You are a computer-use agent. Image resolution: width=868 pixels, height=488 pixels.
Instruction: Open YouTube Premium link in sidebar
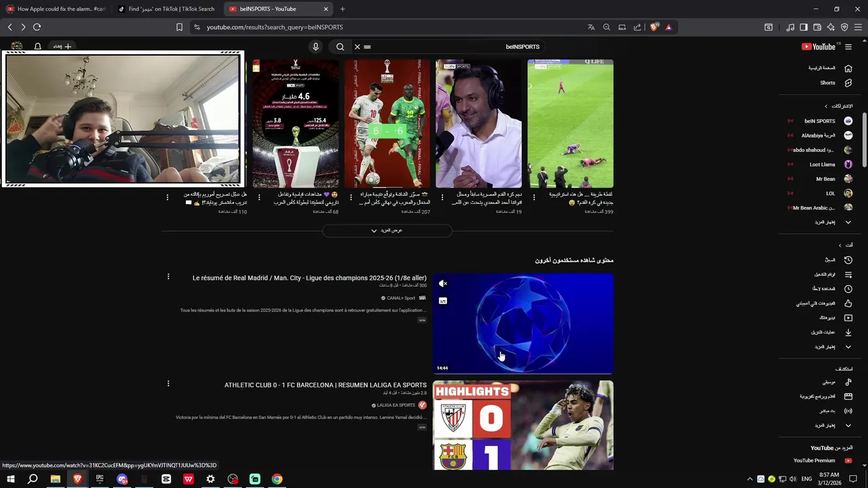click(x=823, y=461)
